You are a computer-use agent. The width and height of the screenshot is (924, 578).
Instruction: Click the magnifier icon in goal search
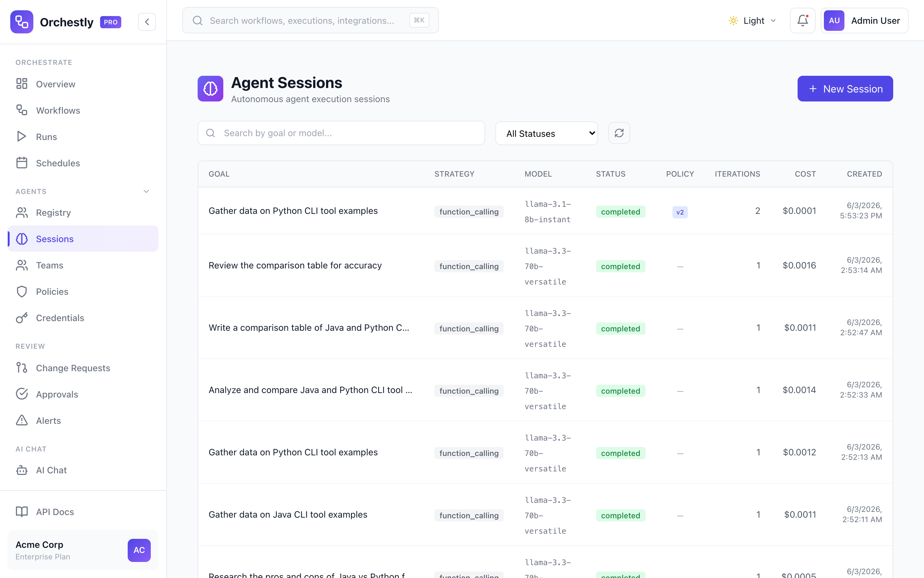(x=210, y=133)
